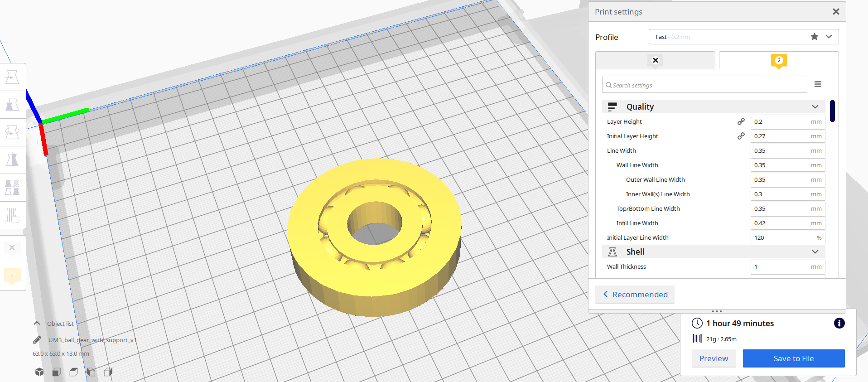Edit the Inner Wall(s) Line Width field

[788, 194]
